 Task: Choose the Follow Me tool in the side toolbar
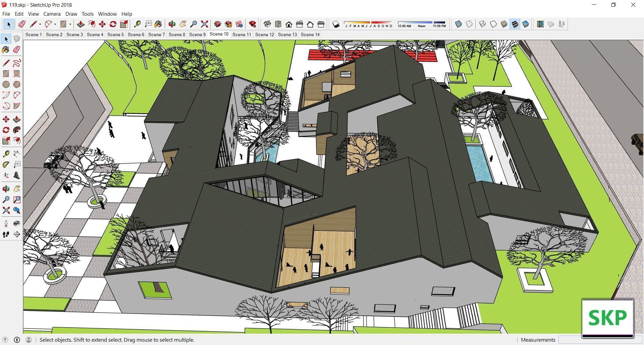pos(17,130)
